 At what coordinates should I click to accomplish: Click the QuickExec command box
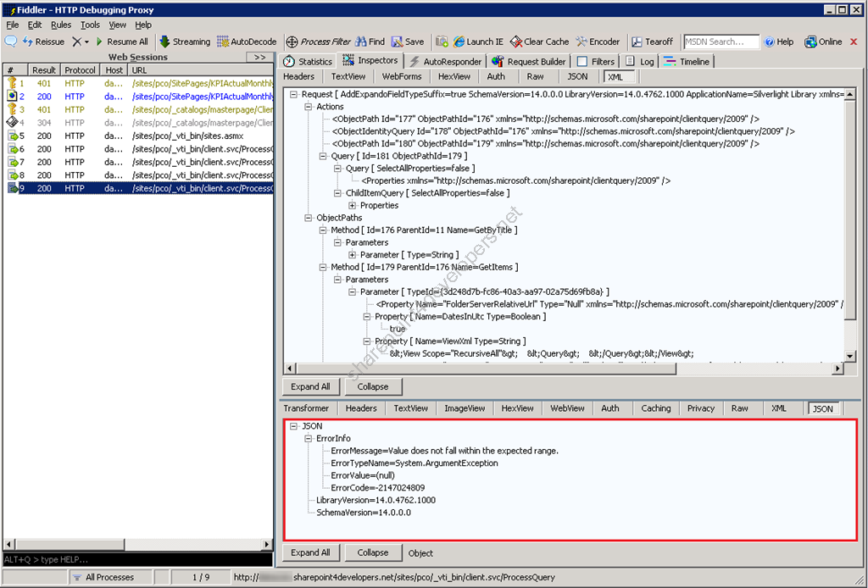(138, 559)
